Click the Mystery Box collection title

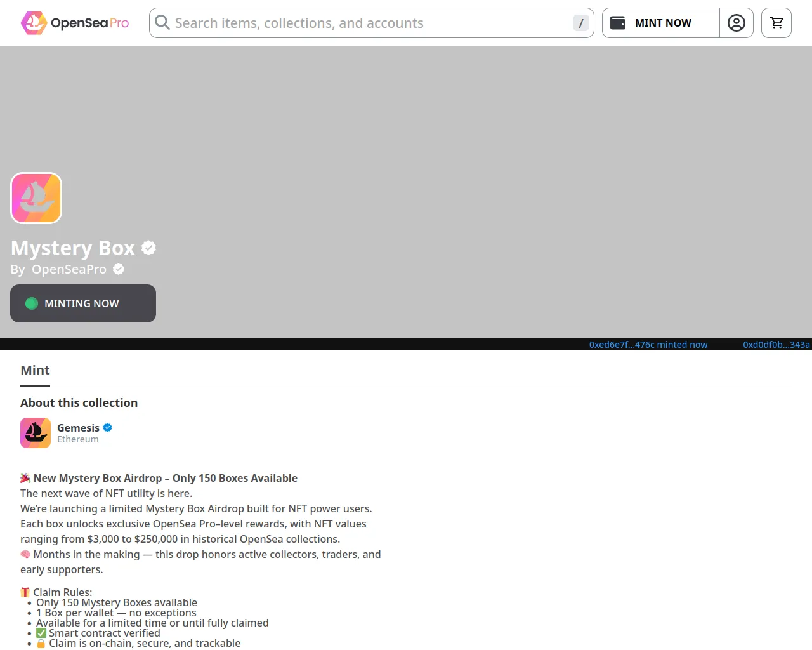coord(73,248)
